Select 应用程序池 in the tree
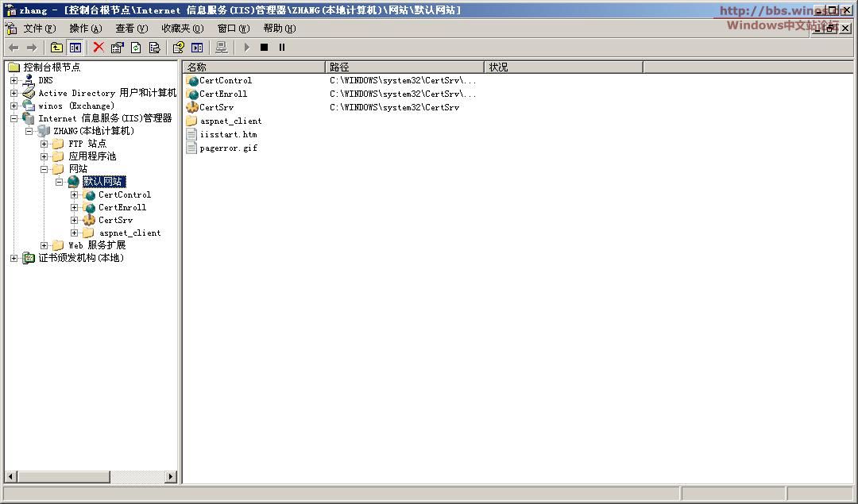The image size is (858, 504). coord(92,156)
